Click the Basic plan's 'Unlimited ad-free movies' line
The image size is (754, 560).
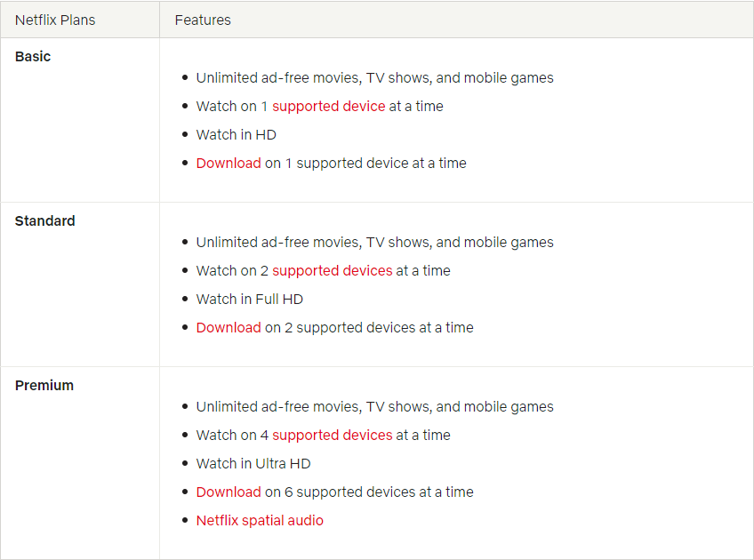374,78
